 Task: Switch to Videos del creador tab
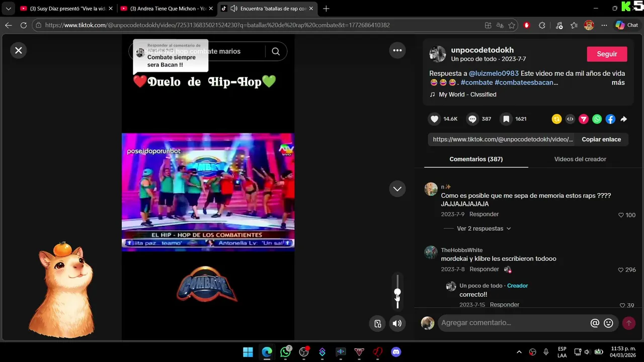[x=580, y=159]
